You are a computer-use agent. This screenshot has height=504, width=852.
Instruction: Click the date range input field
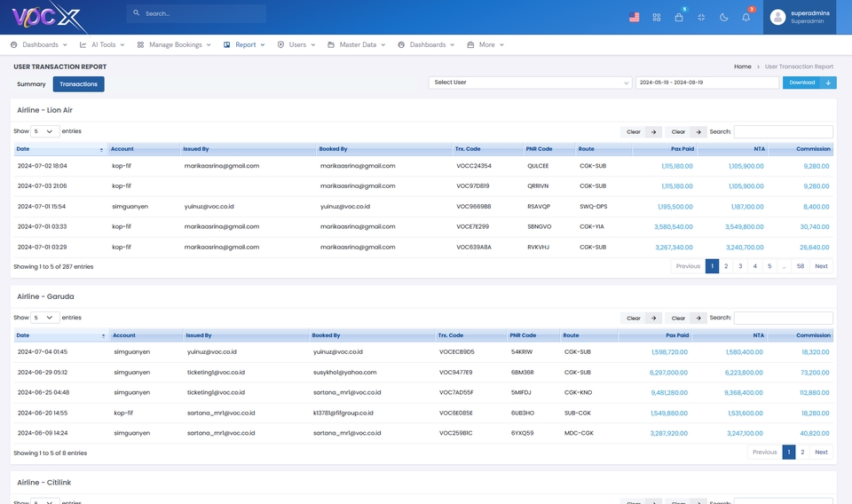(706, 83)
